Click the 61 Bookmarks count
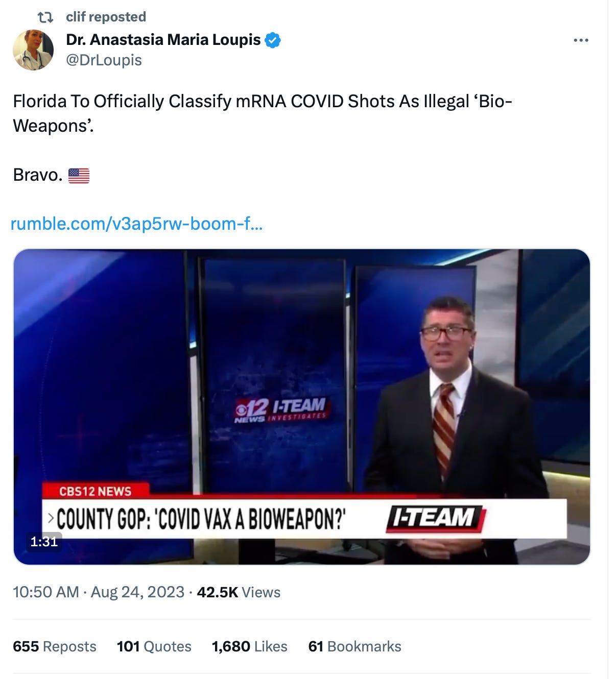This screenshot has width=616, height=679. 354,646
